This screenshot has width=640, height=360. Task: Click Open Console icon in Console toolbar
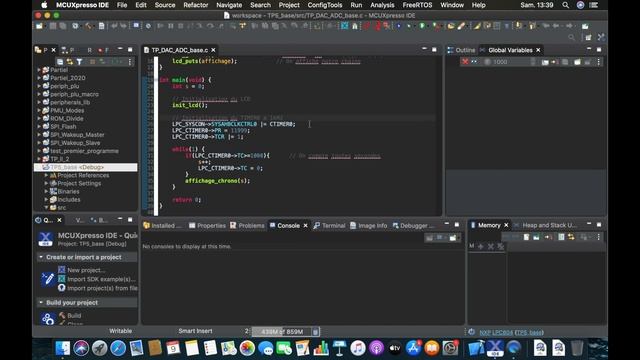[x=453, y=237]
